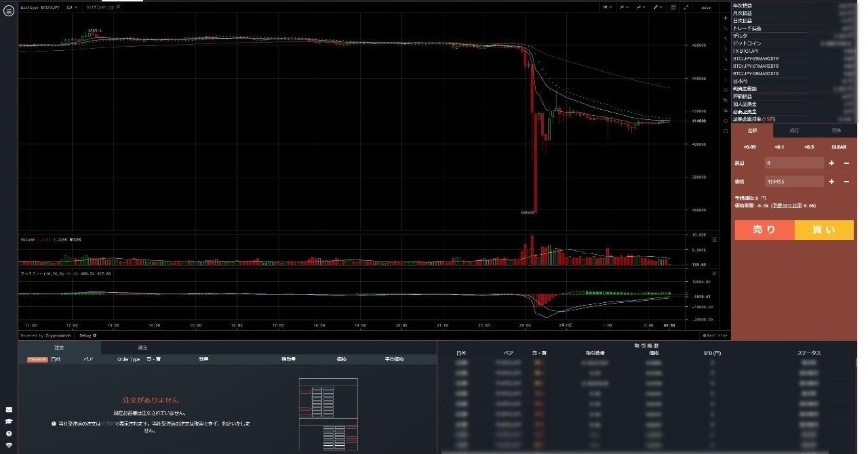Select the BTC/JPY-29MAR2019 row
The height and width of the screenshot is (454, 868).
click(x=793, y=58)
